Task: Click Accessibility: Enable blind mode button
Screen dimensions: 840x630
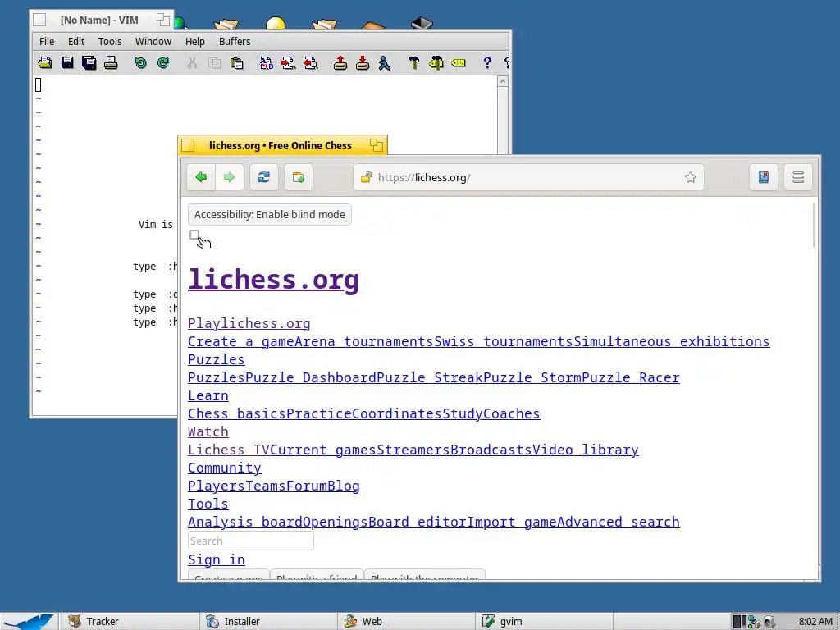Action: [269, 214]
